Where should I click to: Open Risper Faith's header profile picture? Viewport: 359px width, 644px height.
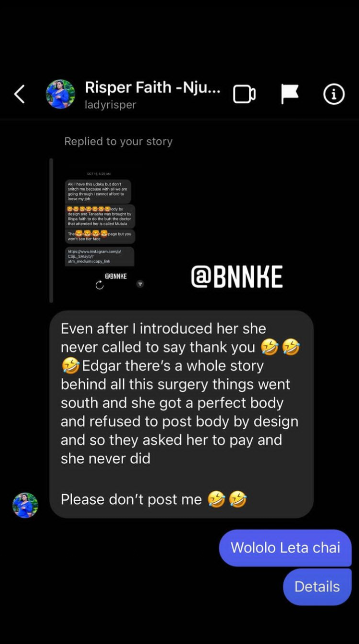pyautogui.click(x=60, y=94)
